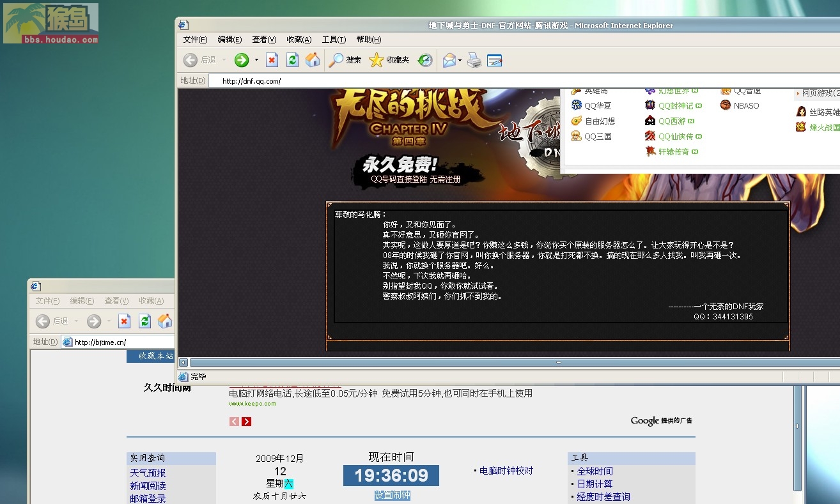
Task: Click the Print icon in toolbar
Action: pos(474,60)
